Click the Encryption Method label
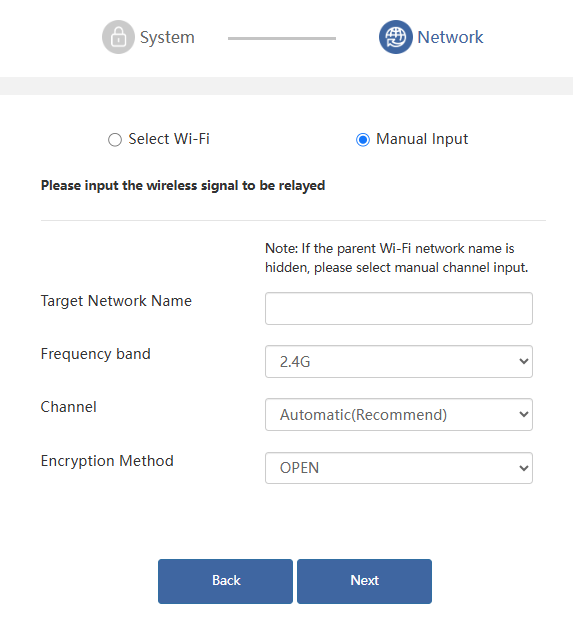 pos(107,461)
